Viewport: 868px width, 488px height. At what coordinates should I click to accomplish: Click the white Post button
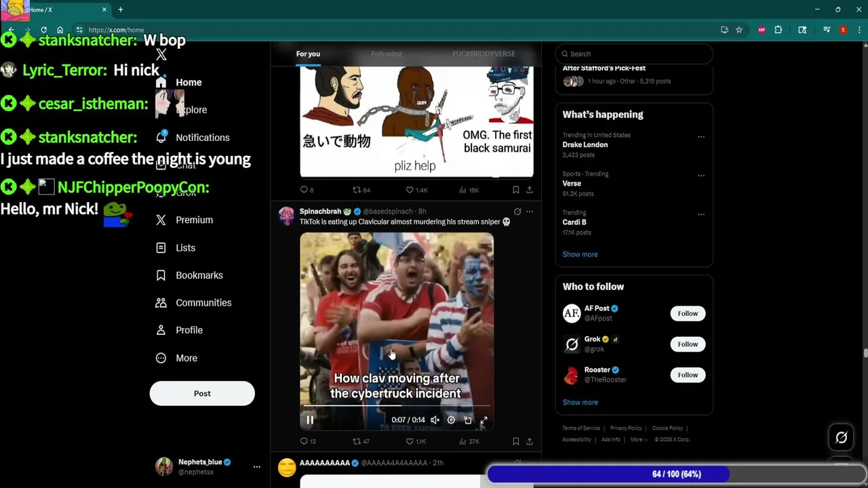(202, 393)
